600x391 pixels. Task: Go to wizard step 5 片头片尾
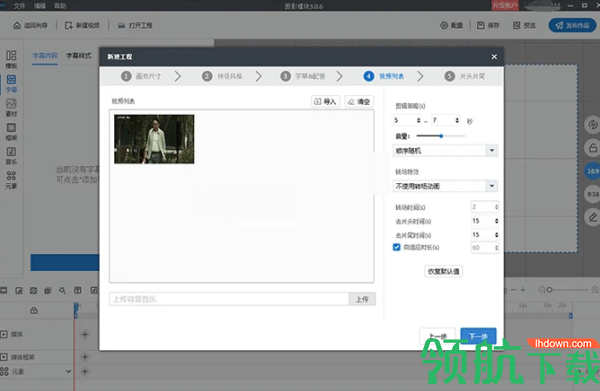465,76
